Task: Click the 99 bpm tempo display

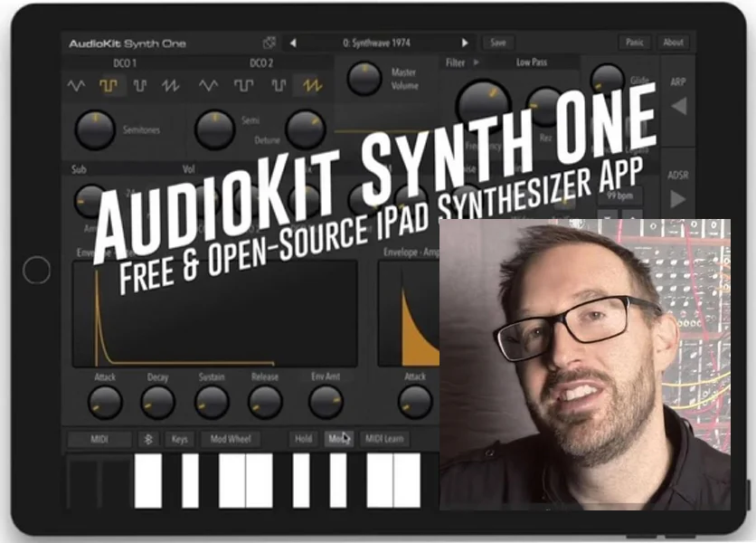Action: pos(619,195)
